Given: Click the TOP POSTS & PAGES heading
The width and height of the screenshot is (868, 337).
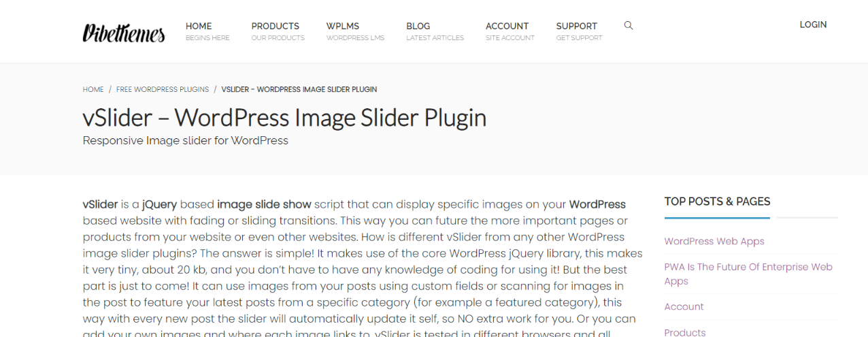Looking at the screenshot, I should pos(717,202).
